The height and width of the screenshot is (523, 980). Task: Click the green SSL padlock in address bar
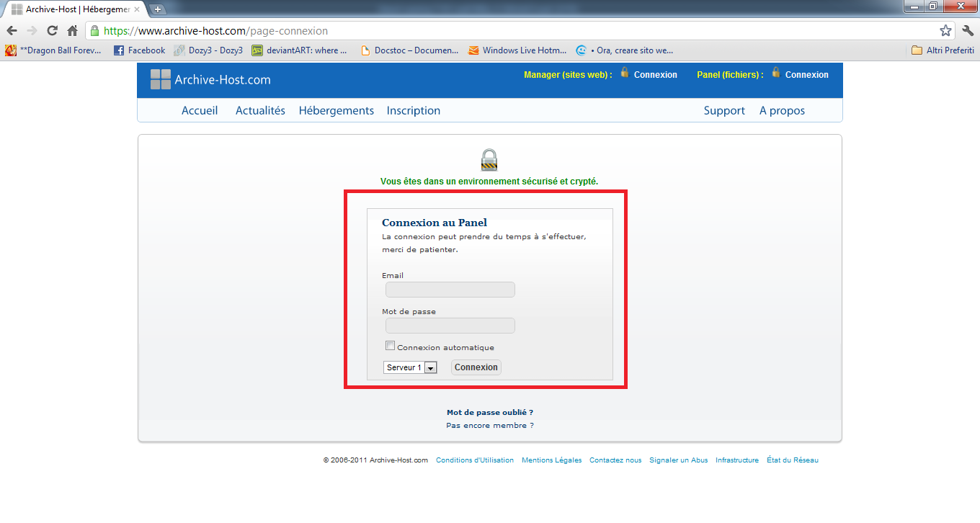click(94, 31)
